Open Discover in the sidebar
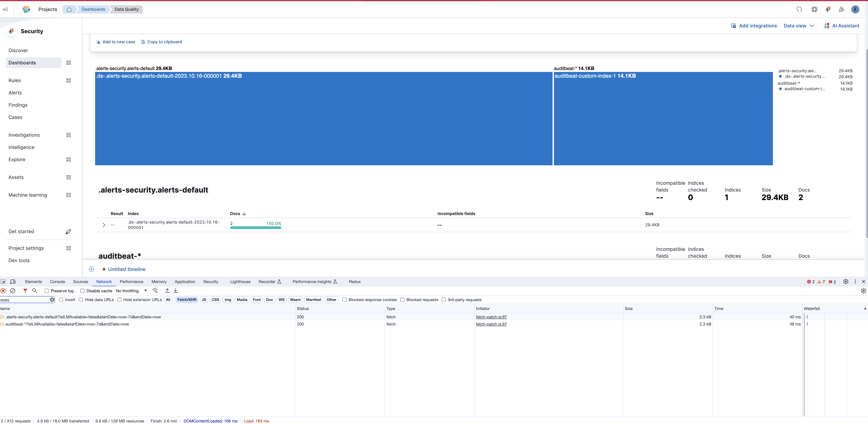This screenshot has width=868, height=424. tap(18, 50)
